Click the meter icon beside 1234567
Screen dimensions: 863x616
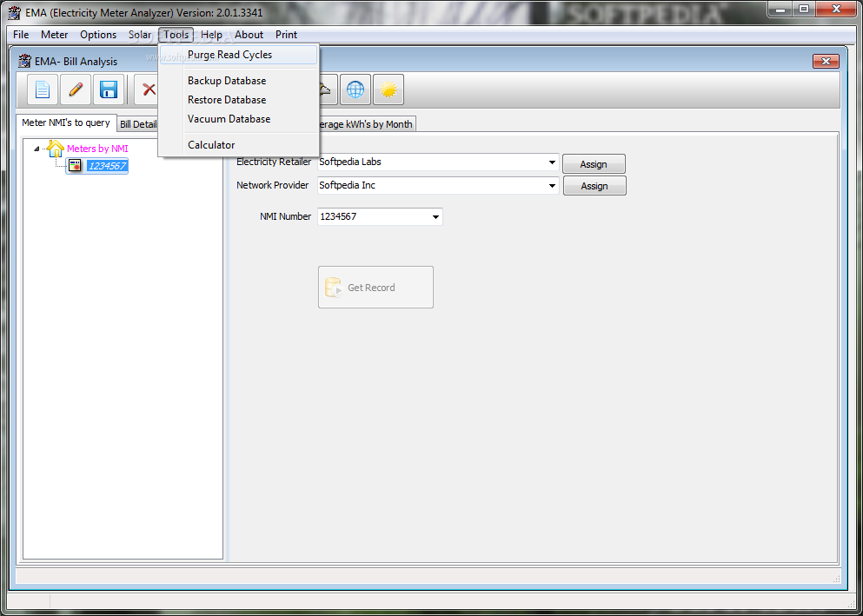pyautogui.click(x=75, y=166)
